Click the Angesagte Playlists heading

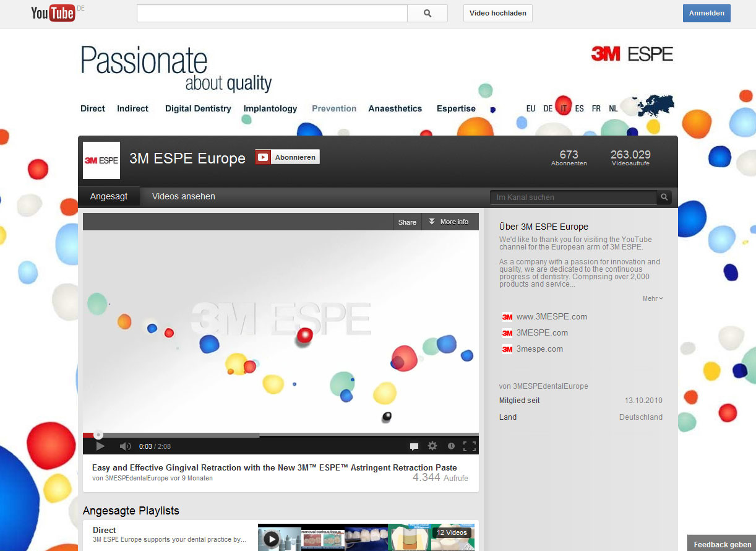pyautogui.click(x=131, y=511)
